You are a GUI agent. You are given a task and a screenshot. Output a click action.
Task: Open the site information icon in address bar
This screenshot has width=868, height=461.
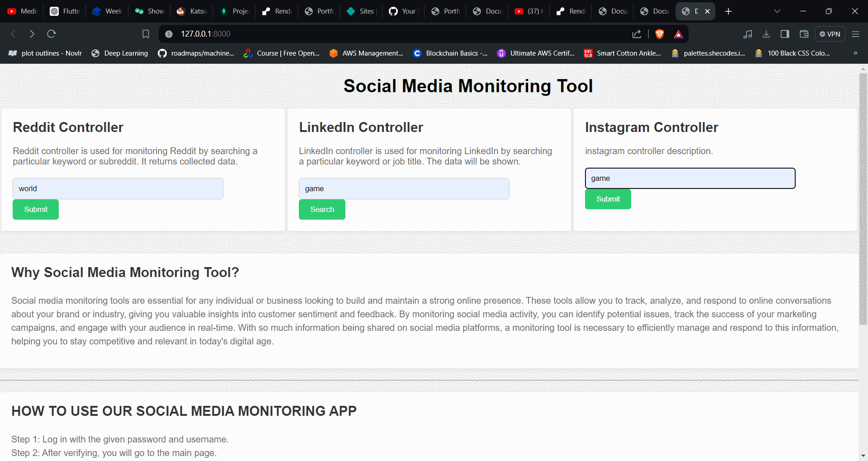pyautogui.click(x=169, y=34)
